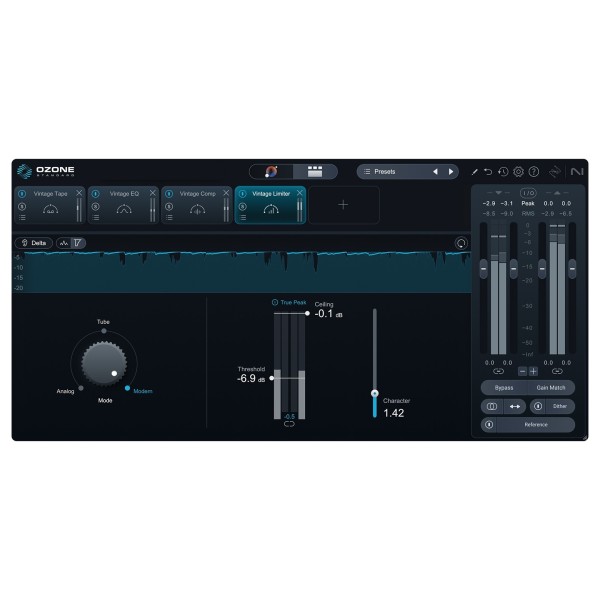600x600 pixels.
Task: Open Ozone settings gear
Action: [518, 171]
